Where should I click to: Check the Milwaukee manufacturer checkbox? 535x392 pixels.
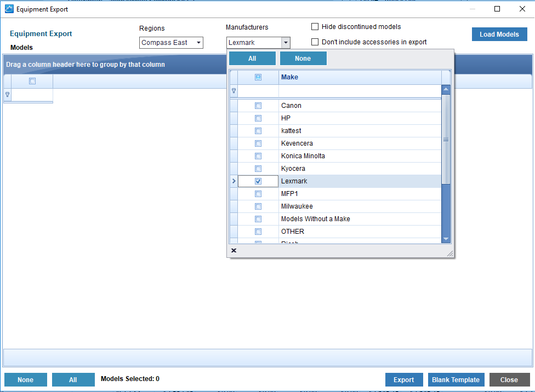[x=258, y=206]
